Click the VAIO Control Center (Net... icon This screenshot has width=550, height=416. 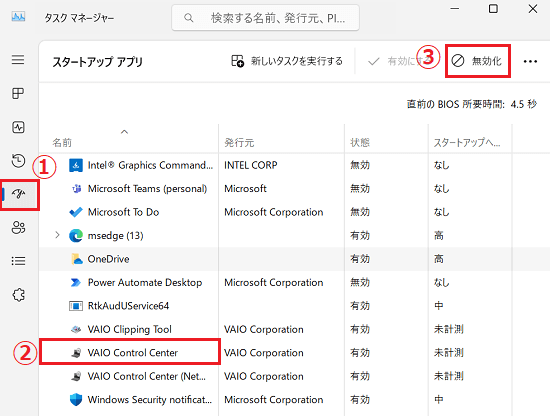click(76, 376)
